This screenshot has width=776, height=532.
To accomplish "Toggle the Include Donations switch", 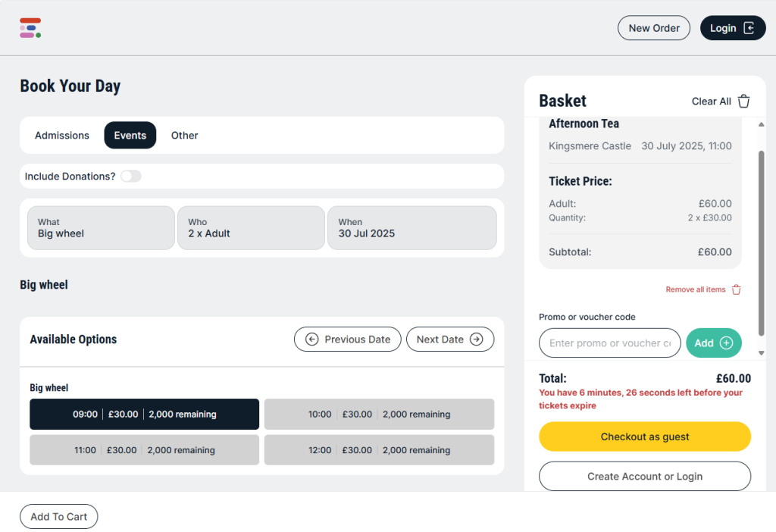I will click(x=130, y=177).
